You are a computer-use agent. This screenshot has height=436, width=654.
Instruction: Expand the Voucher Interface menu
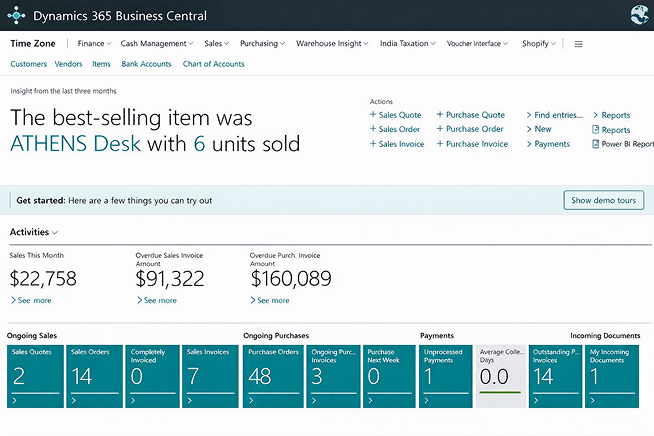pos(477,43)
